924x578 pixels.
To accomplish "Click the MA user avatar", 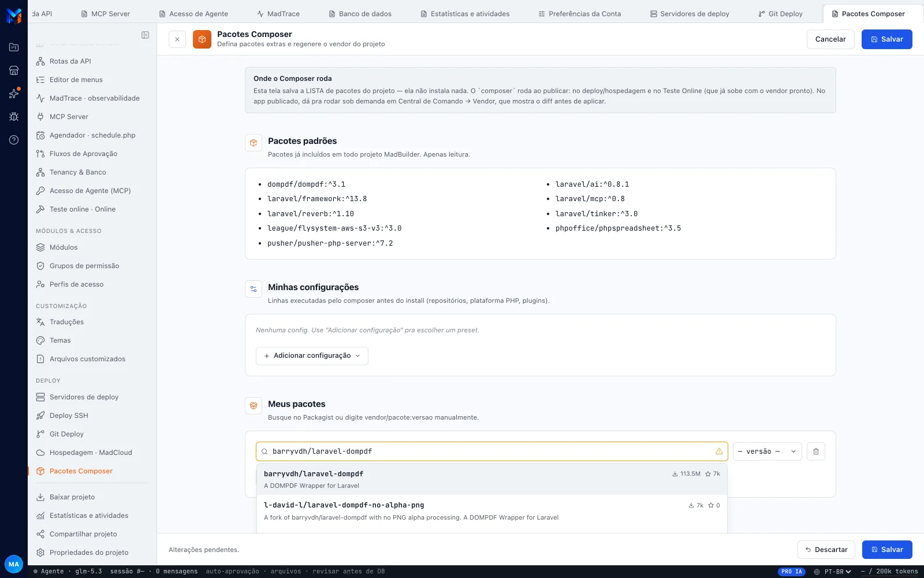I will pos(14,564).
